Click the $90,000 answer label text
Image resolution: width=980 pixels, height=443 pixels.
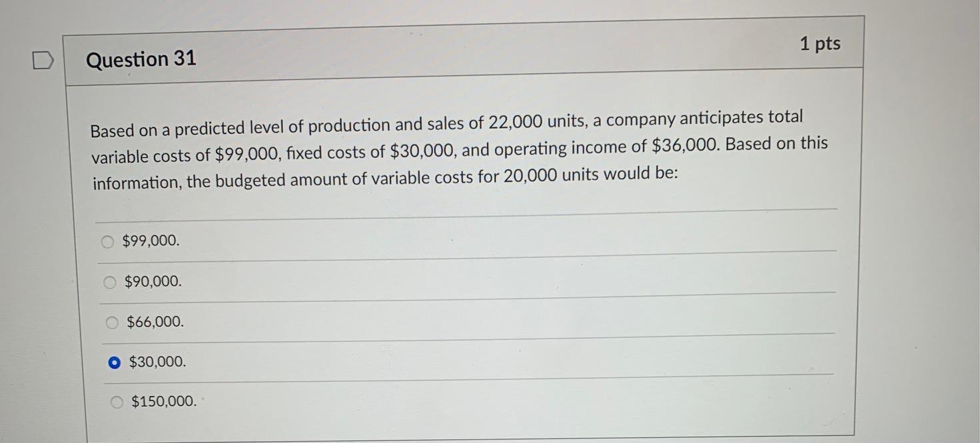tap(152, 281)
